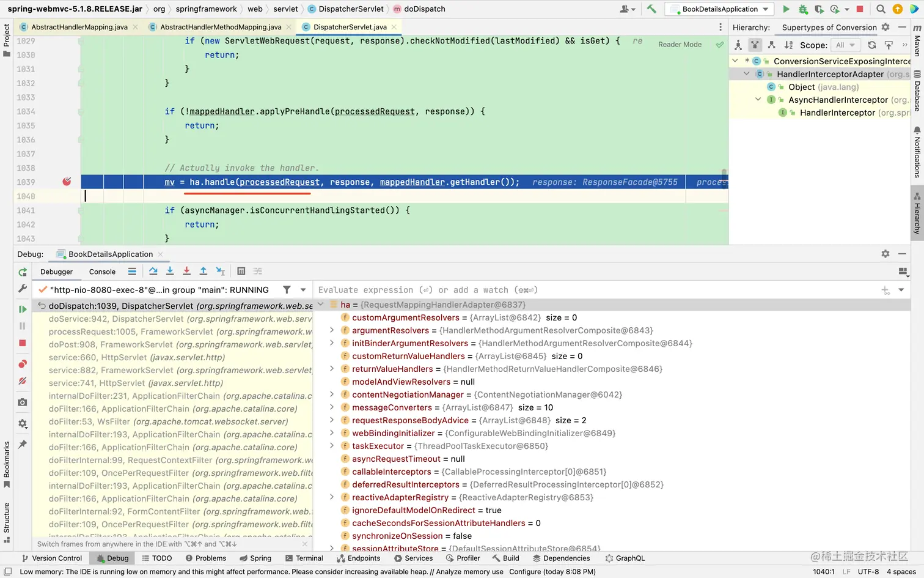
Task: Open Terminal tool window
Action: point(304,558)
